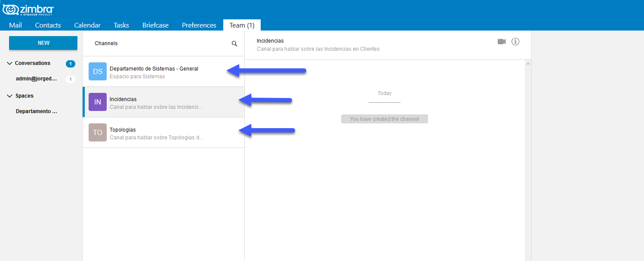The height and width of the screenshot is (261, 644).
Task: Click the 'Espacio para Sistemas' description
Action: click(137, 77)
